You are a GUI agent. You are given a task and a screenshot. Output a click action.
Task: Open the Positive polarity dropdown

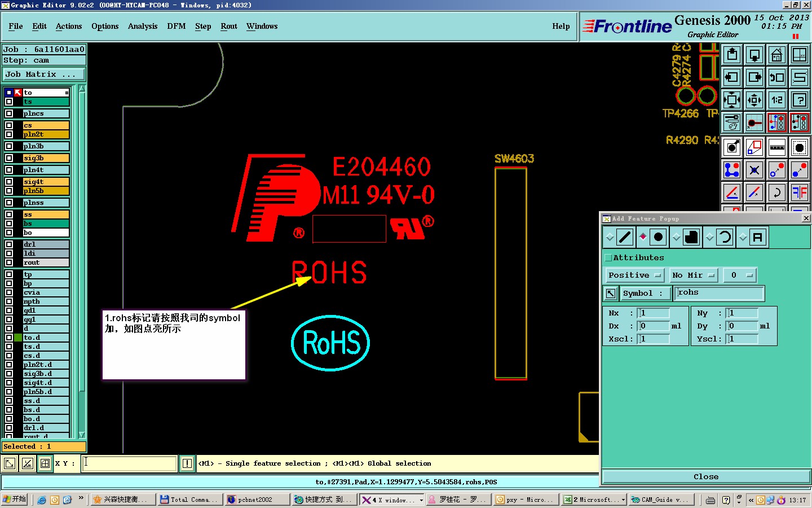[634, 275]
